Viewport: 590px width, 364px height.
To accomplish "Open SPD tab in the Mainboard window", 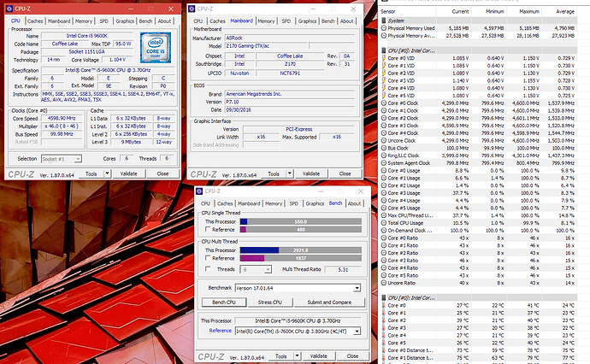I will pyautogui.click(x=286, y=21).
